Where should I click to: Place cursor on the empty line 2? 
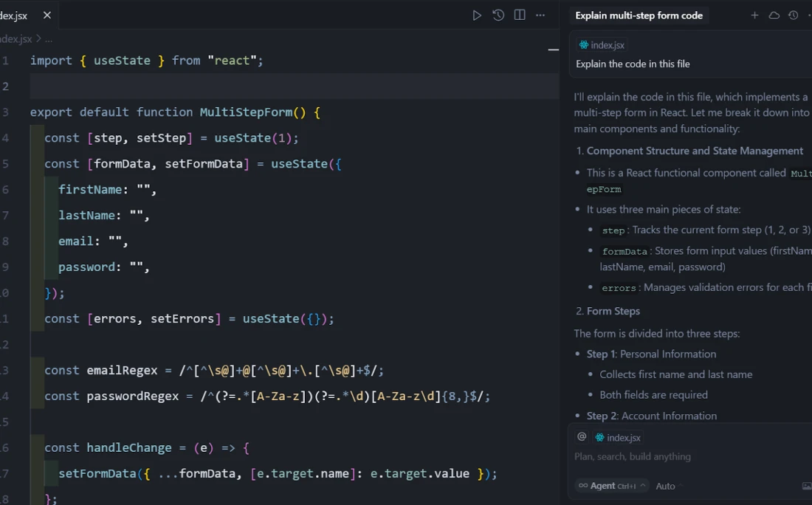point(221,86)
